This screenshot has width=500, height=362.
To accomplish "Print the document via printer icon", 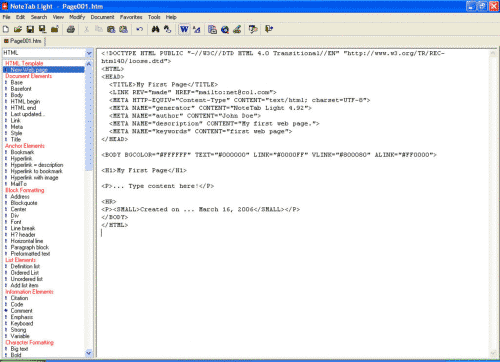I will pos(71,29).
